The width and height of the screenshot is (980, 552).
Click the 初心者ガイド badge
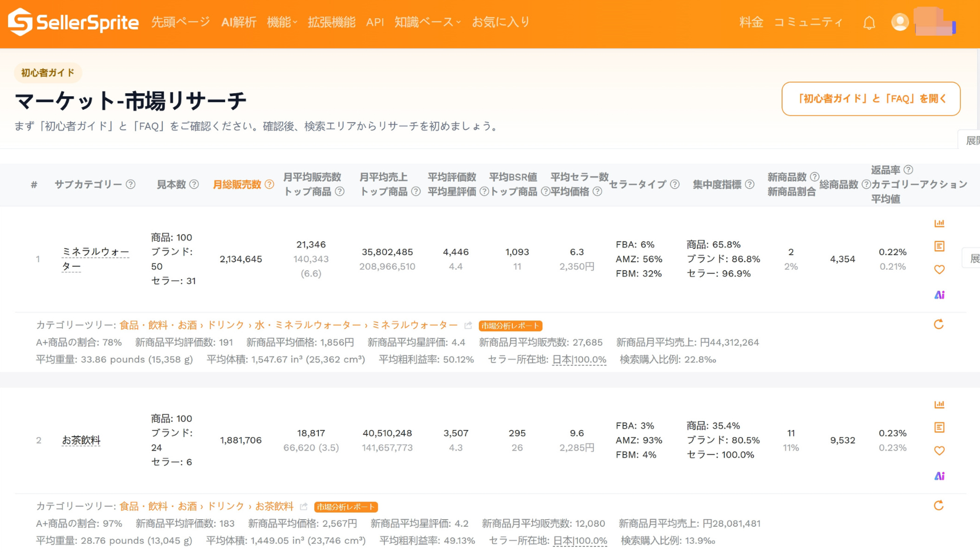pos(48,73)
